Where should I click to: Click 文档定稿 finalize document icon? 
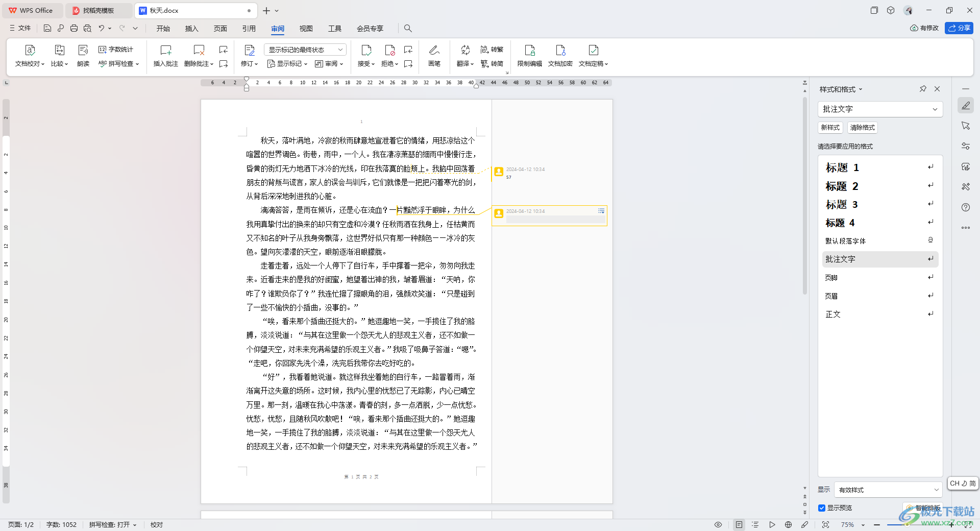[593, 50]
